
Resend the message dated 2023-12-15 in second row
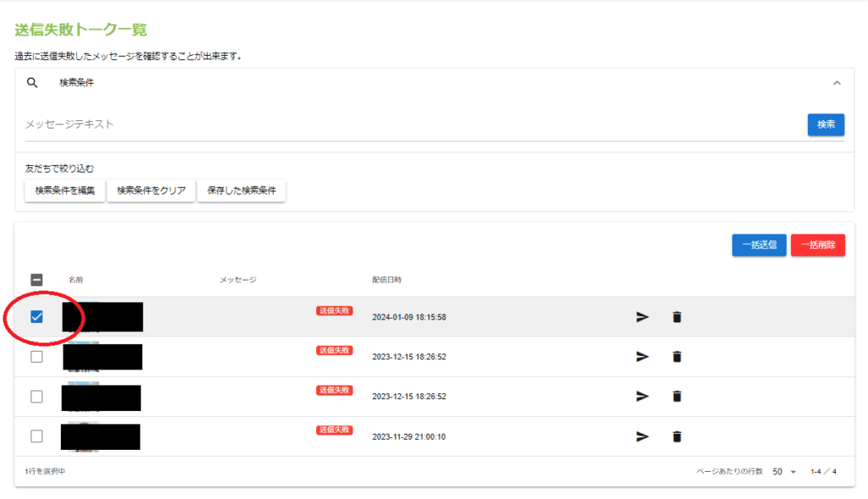[x=643, y=357]
